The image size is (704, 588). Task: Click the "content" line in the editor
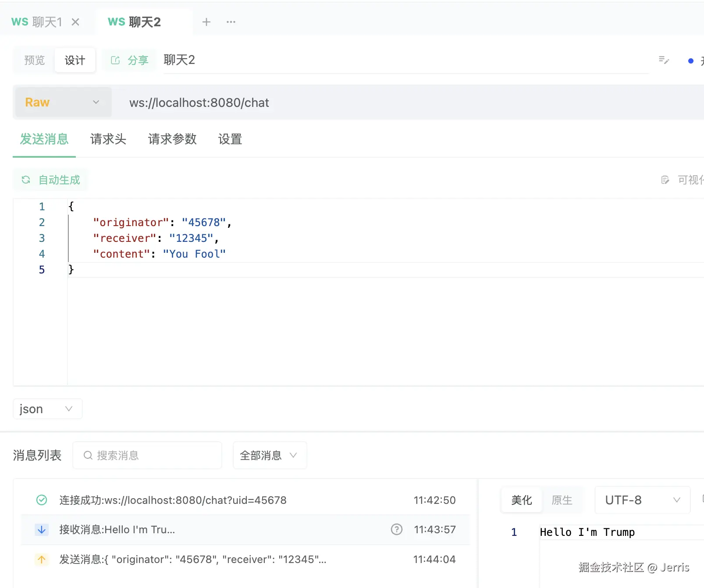tap(159, 254)
